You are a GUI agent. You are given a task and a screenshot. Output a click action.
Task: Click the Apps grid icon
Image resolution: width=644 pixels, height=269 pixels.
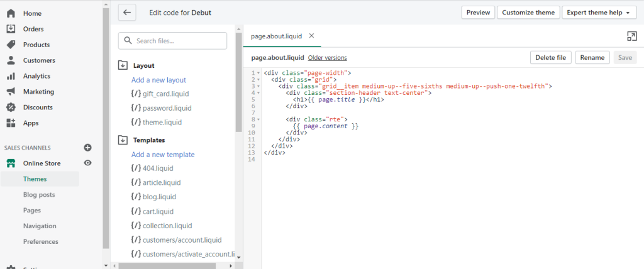(x=11, y=123)
